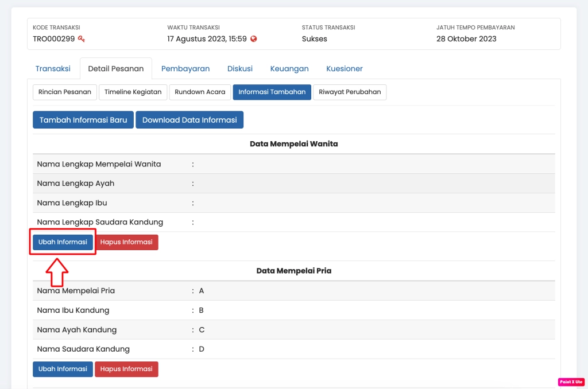Switch to the Kuesioner tab
The height and width of the screenshot is (389, 588).
click(345, 68)
